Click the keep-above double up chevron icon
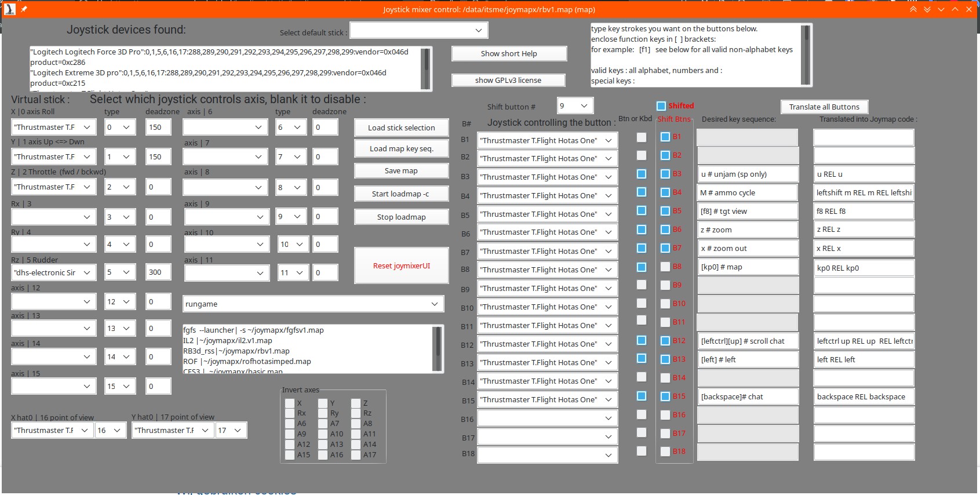Screen dimensions: 980x495 point(913,9)
